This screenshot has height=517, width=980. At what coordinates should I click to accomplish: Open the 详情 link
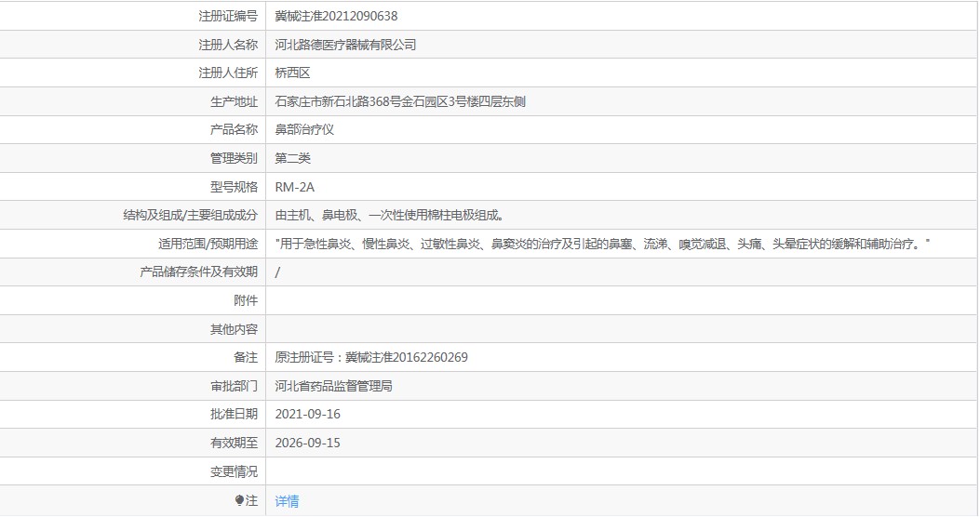pyautogui.click(x=287, y=501)
